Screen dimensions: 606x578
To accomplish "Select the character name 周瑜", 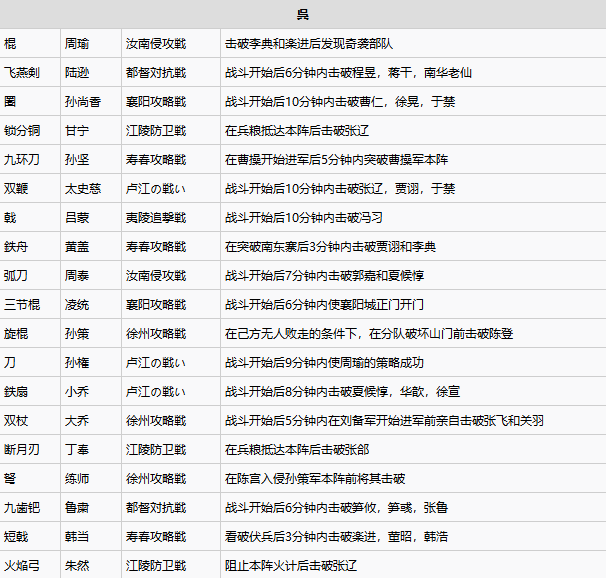I will pos(77,44).
